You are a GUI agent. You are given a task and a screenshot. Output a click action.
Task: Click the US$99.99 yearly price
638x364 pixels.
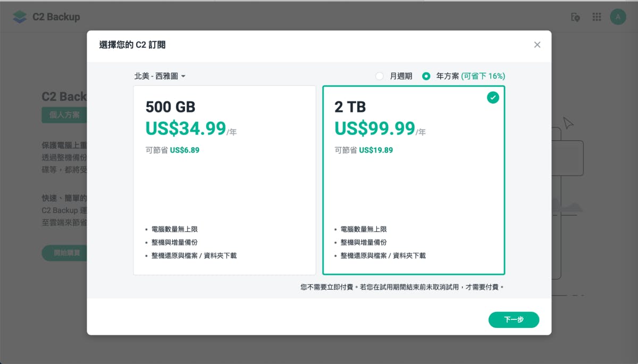(x=375, y=129)
